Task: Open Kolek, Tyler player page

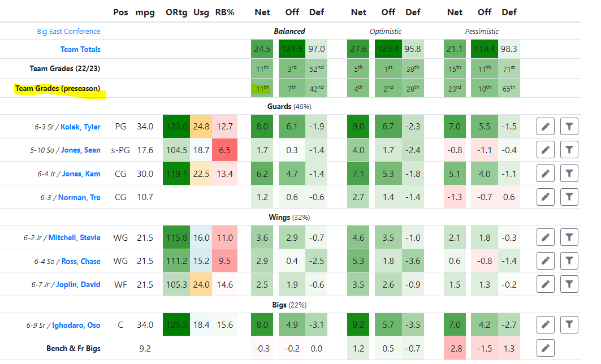Action: (80, 127)
